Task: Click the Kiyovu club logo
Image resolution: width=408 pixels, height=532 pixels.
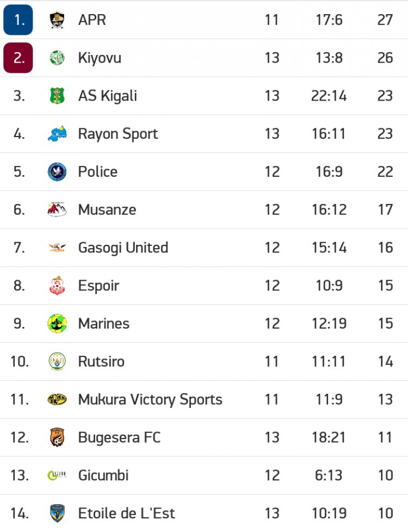Action: click(57, 58)
